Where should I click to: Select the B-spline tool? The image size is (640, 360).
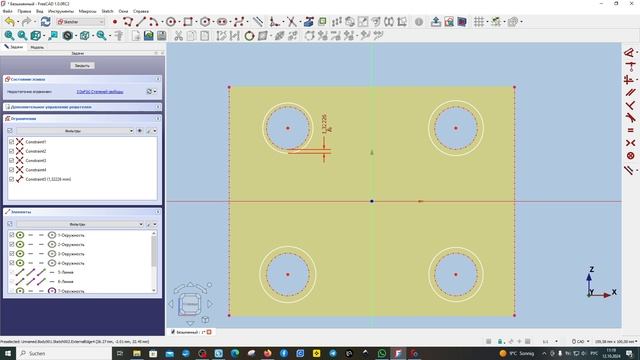239,22
